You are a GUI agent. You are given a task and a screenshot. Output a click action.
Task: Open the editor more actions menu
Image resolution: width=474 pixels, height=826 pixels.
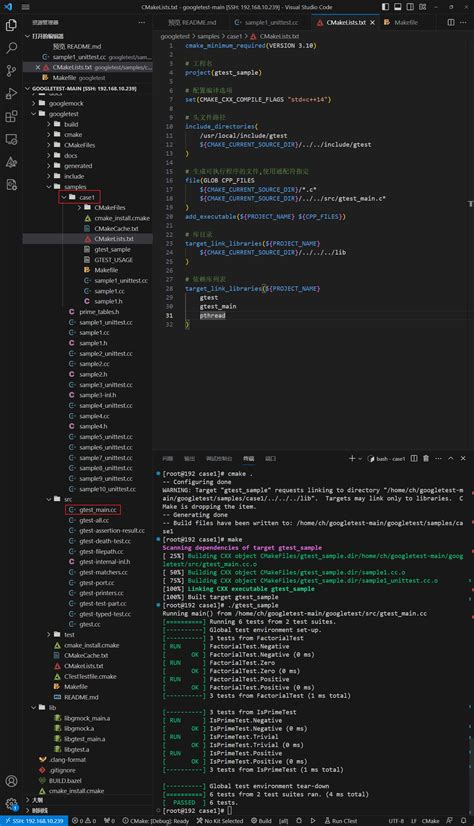(463, 23)
